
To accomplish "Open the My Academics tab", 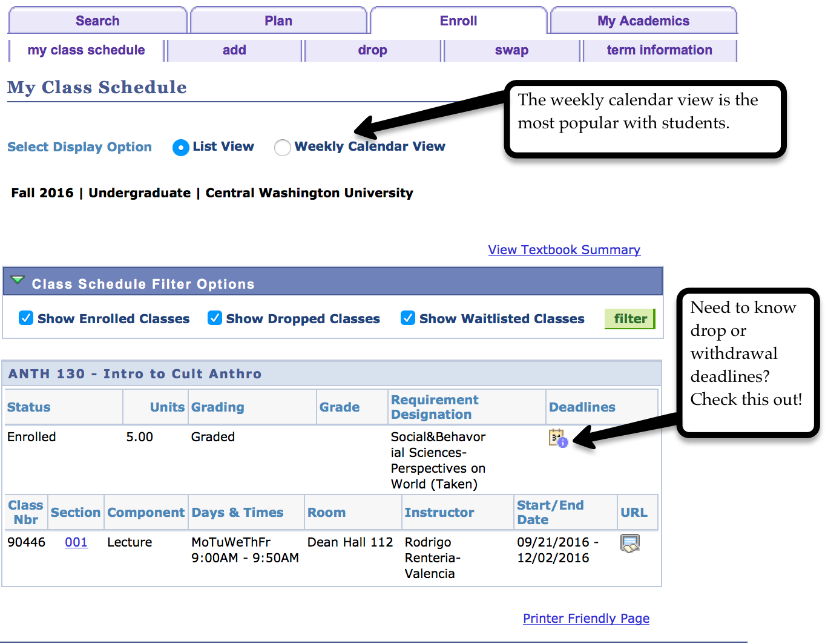I will (x=643, y=21).
